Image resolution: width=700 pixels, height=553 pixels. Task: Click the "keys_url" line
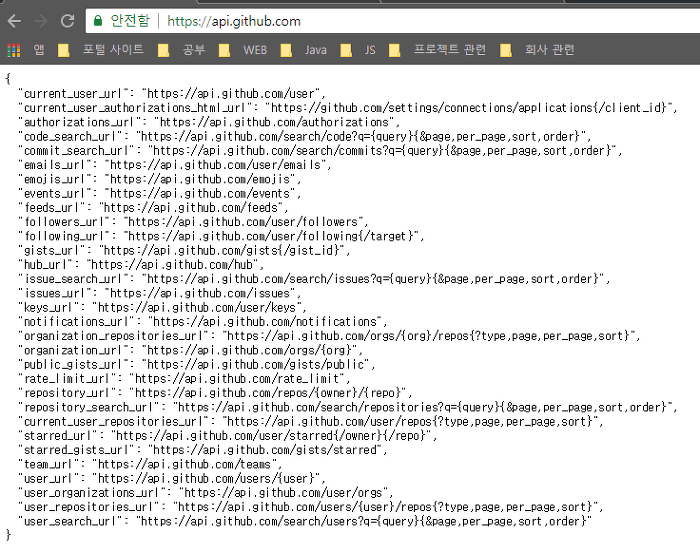pos(162,308)
